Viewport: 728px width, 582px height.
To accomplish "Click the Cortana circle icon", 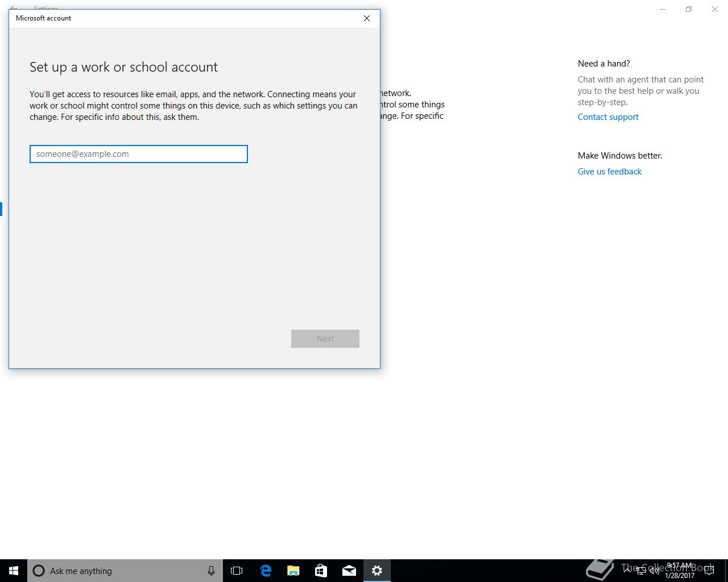I will click(x=39, y=571).
